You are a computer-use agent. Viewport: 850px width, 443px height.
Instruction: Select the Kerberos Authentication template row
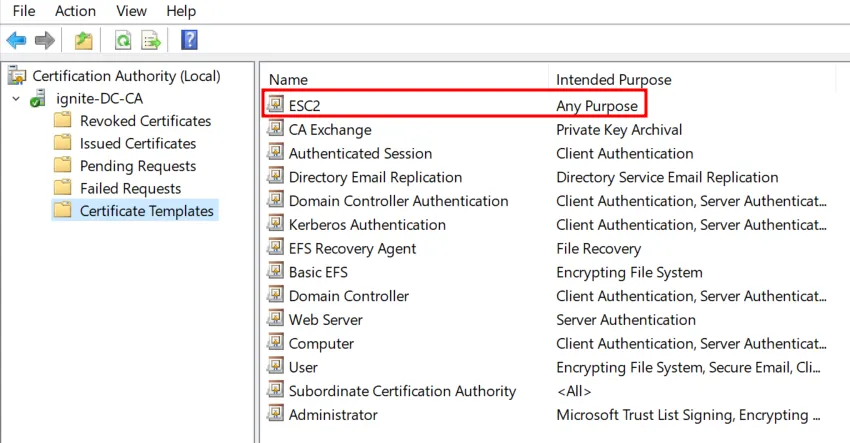pos(367,225)
